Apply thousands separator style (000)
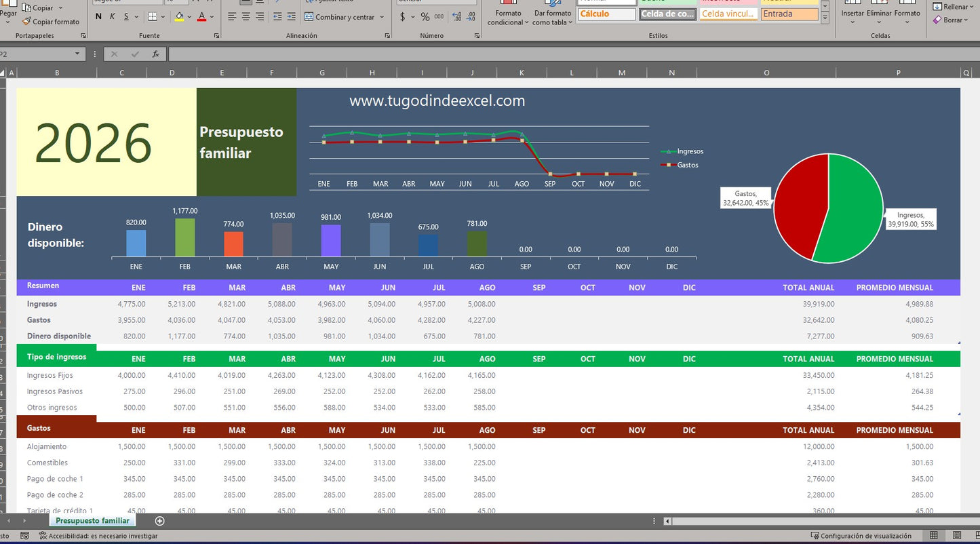 pyautogui.click(x=439, y=16)
